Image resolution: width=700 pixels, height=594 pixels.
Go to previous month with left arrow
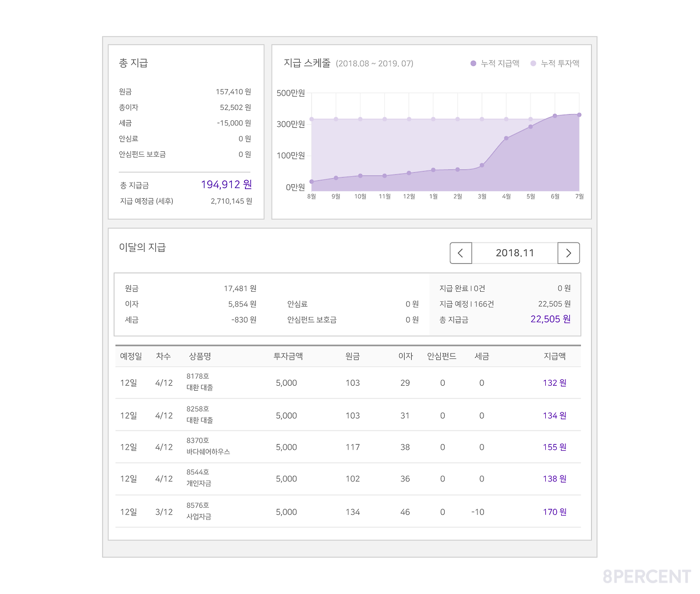(x=460, y=253)
